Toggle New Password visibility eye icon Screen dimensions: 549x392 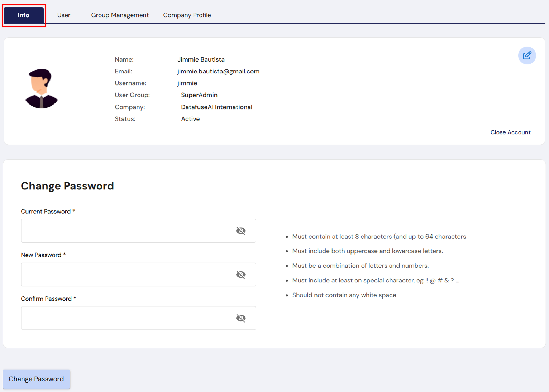point(241,275)
